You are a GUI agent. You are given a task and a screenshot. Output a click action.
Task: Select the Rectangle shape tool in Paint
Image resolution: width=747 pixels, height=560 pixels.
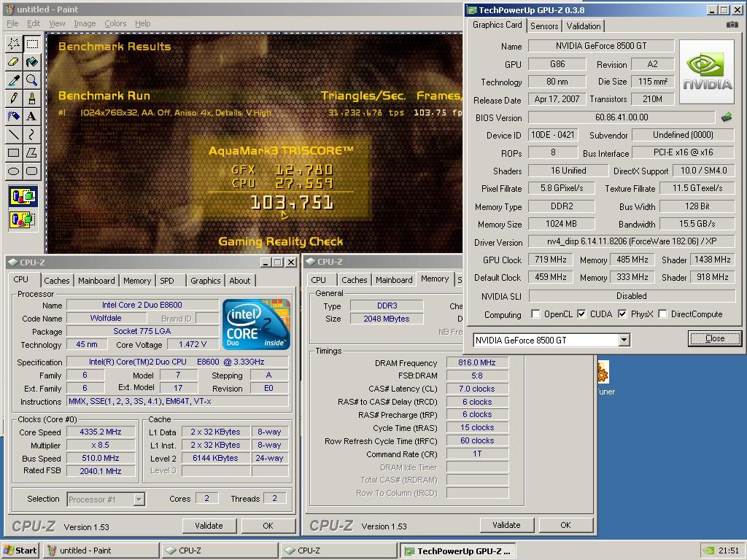pyautogui.click(x=14, y=153)
